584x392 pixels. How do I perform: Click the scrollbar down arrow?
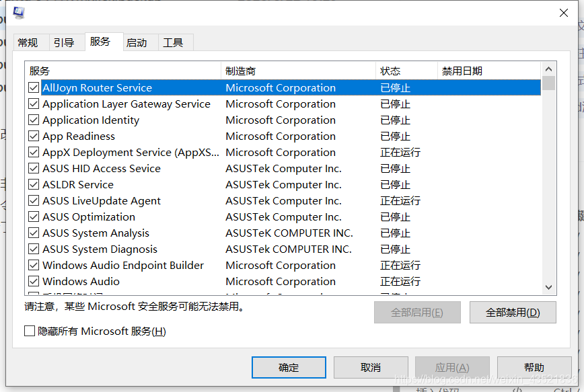548,287
